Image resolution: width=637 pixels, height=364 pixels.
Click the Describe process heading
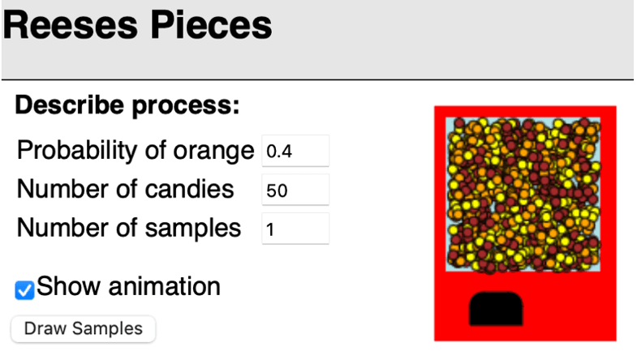point(128,105)
